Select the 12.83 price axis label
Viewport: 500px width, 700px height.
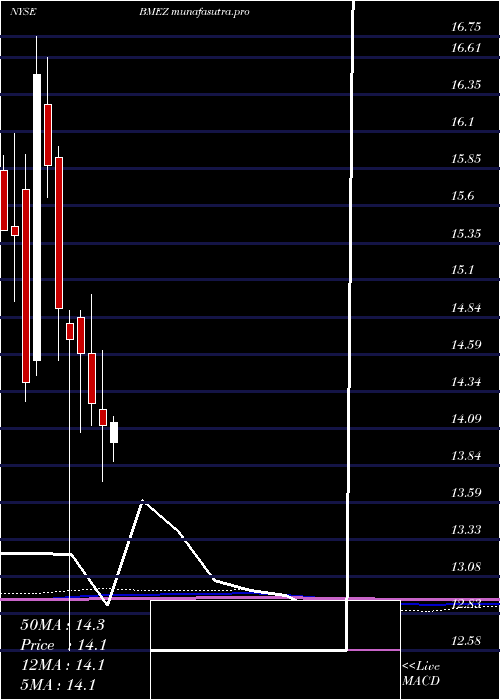coord(466,604)
